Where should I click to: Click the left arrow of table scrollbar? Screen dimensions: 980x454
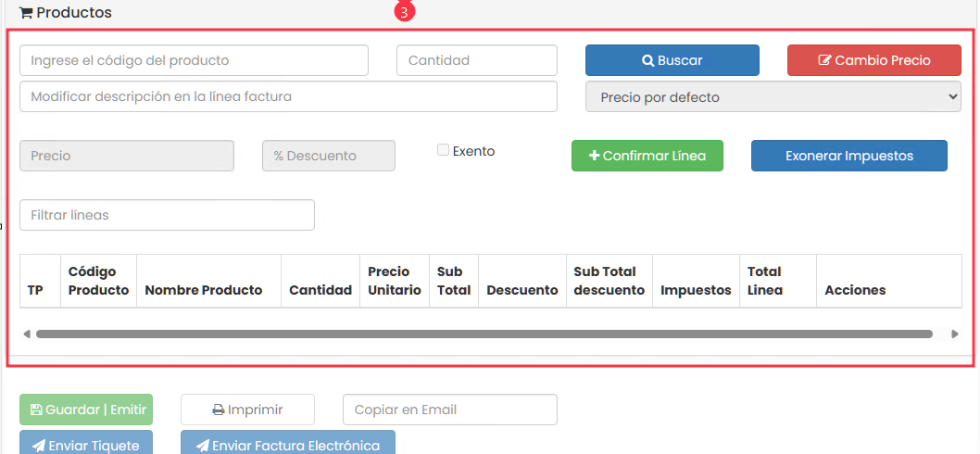pyautogui.click(x=27, y=334)
